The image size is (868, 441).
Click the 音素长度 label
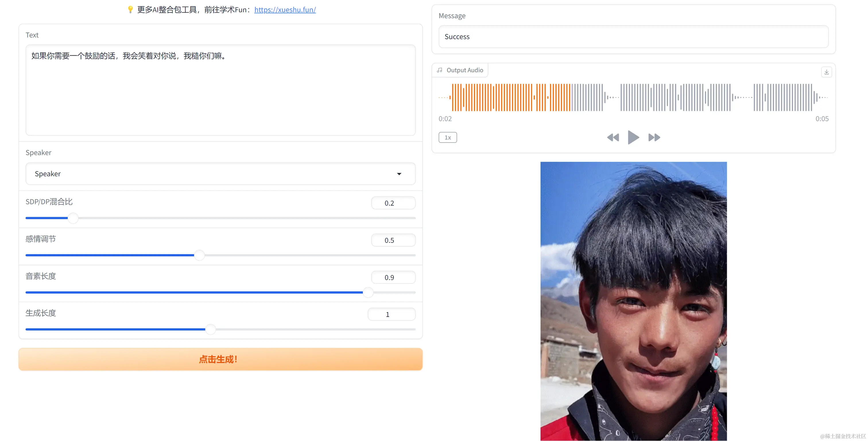(41, 276)
